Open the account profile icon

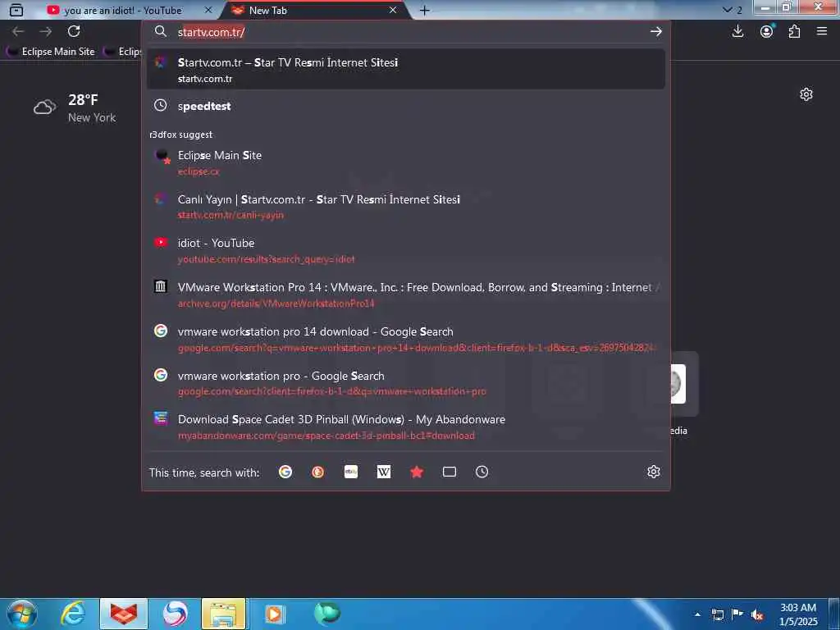pyautogui.click(x=767, y=32)
